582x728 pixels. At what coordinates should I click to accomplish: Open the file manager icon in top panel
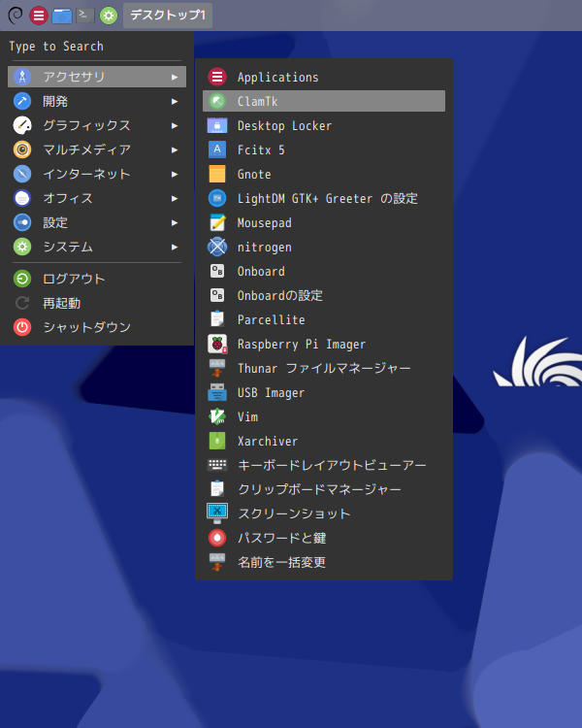pos(62,16)
